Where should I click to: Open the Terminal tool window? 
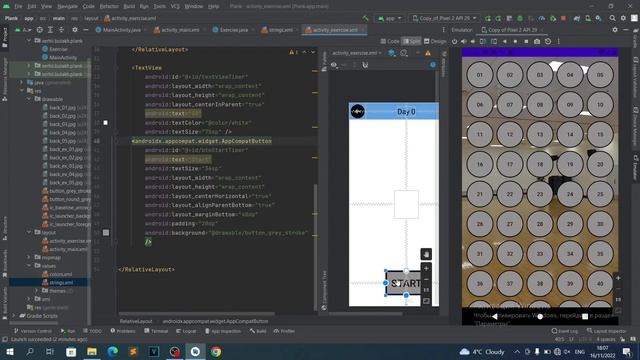(x=156, y=331)
